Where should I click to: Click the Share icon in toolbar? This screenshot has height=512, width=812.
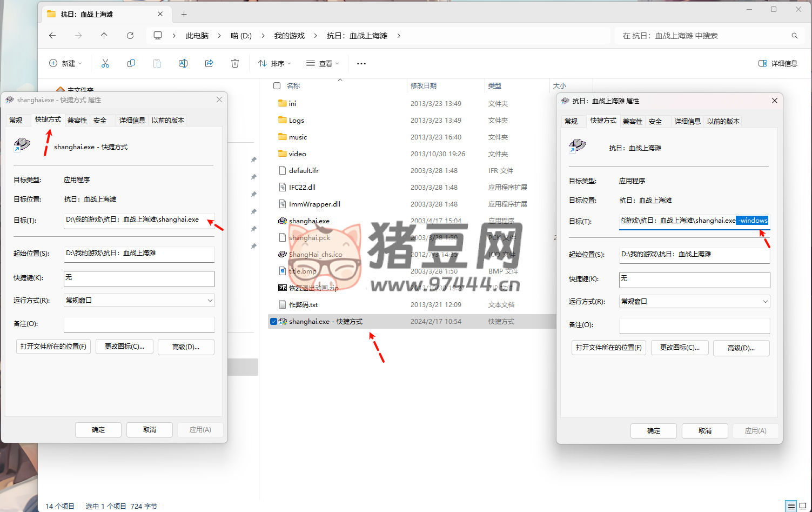(209, 64)
